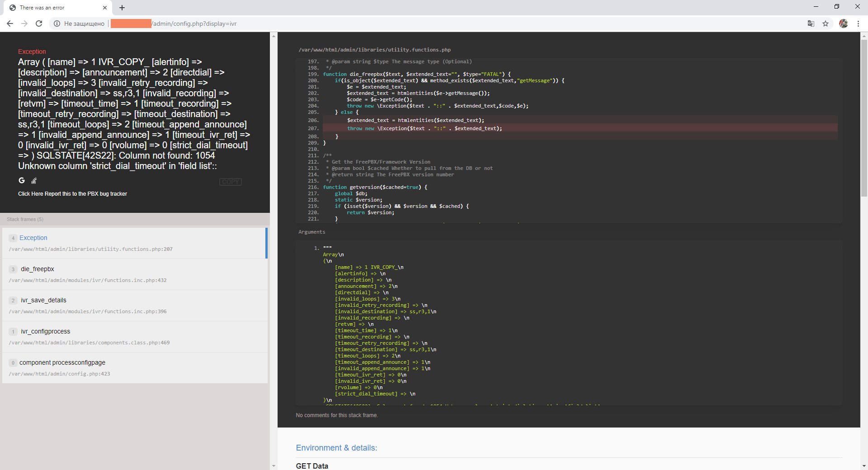Open a new browser tab
The height and width of the screenshot is (470, 868).
122,8
